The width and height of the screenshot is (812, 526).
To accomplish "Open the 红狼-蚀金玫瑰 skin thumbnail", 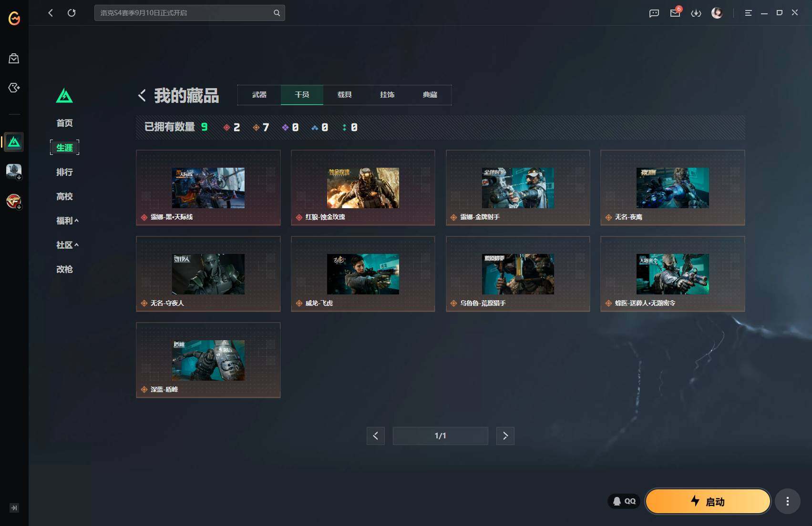I will point(363,188).
